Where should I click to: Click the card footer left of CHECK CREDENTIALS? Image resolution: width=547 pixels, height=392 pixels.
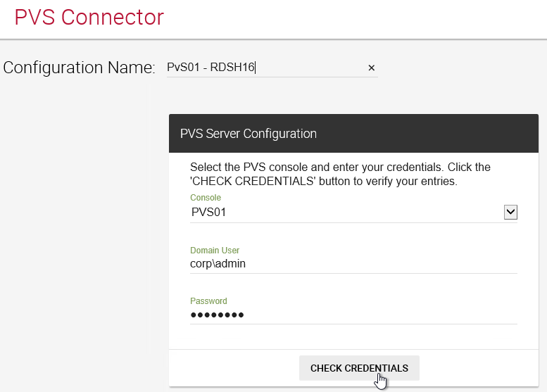pos(234,368)
